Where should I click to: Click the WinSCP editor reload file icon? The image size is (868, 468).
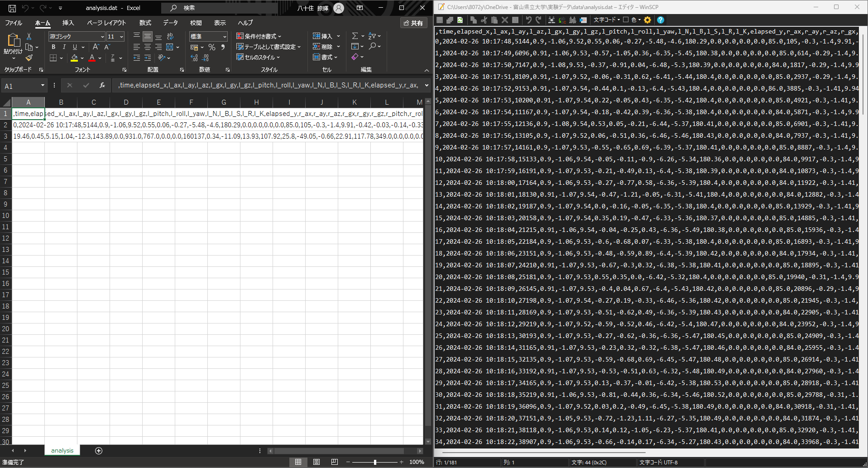[460, 20]
